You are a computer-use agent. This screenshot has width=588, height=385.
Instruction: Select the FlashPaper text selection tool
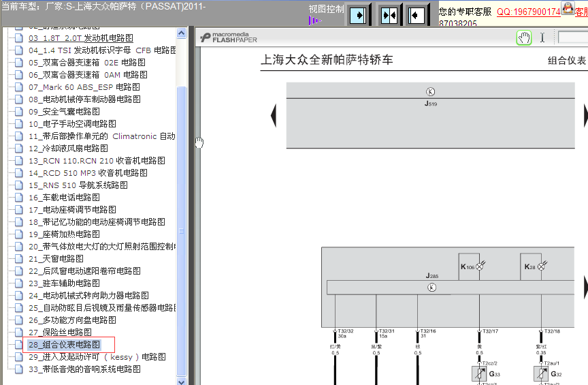coord(542,37)
